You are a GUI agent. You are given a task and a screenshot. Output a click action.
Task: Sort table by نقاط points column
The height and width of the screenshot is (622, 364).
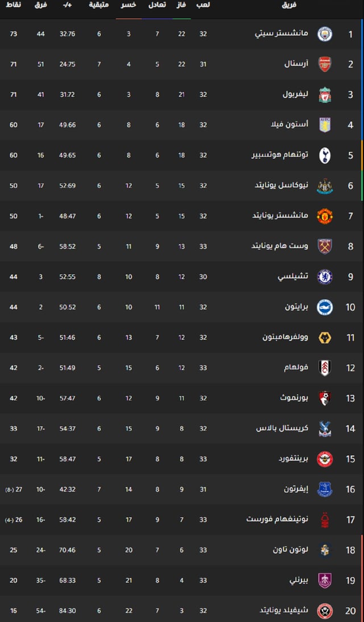tap(15, 5)
